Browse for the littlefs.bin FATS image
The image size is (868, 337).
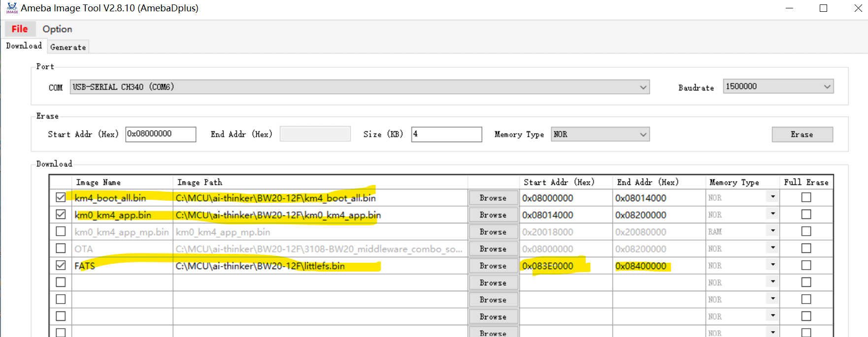pos(493,266)
